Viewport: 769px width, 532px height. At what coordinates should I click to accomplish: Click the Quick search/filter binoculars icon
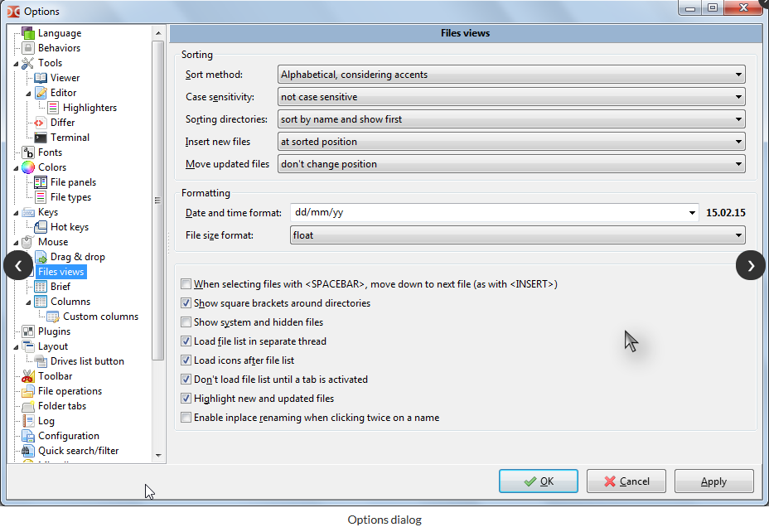(28, 451)
